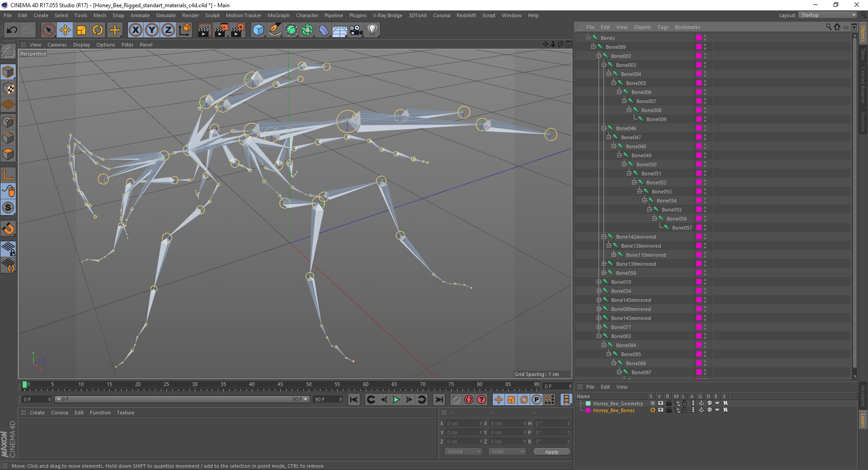
Task: Click Render to Picture Viewer icon
Action: 221,30
